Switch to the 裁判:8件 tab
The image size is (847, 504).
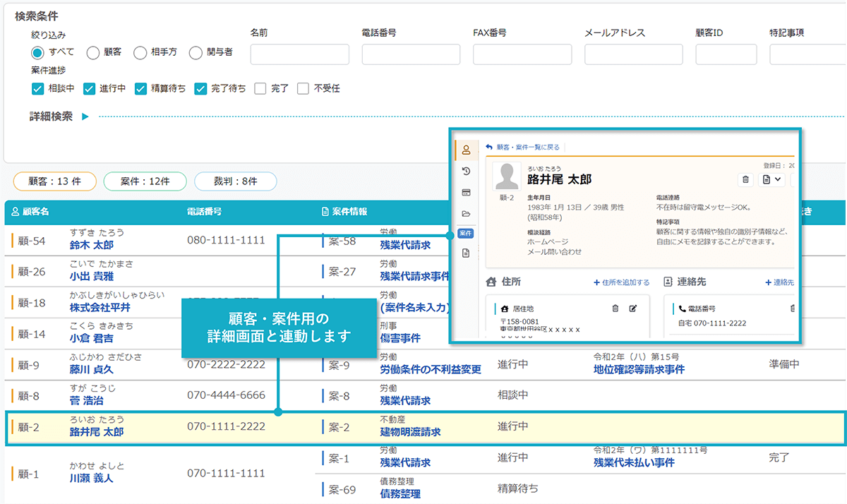[235, 181]
